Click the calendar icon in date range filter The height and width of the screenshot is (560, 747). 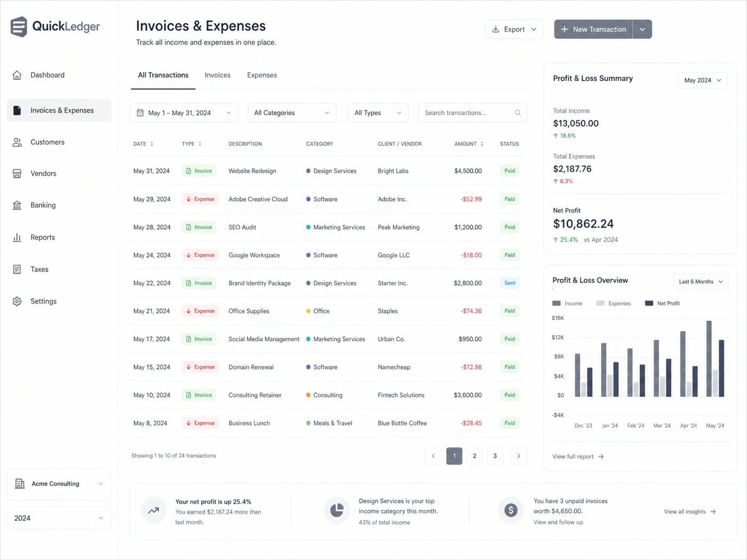click(140, 113)
